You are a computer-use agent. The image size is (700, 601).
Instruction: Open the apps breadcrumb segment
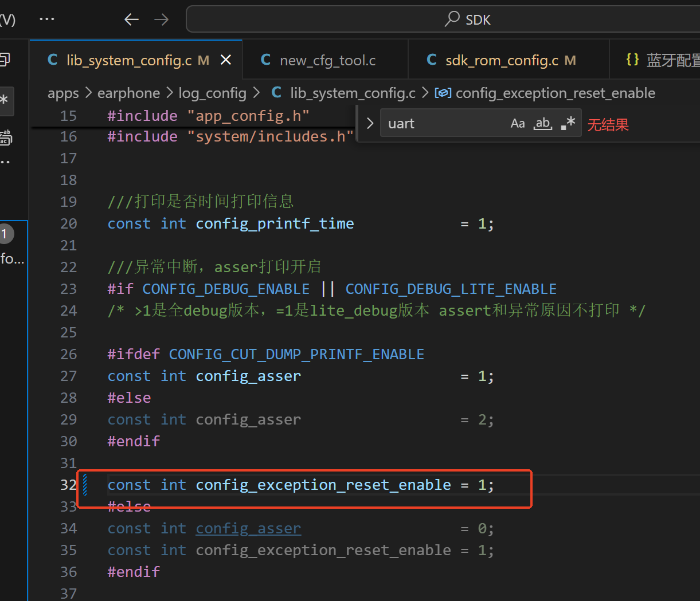[x=63, y=93]
